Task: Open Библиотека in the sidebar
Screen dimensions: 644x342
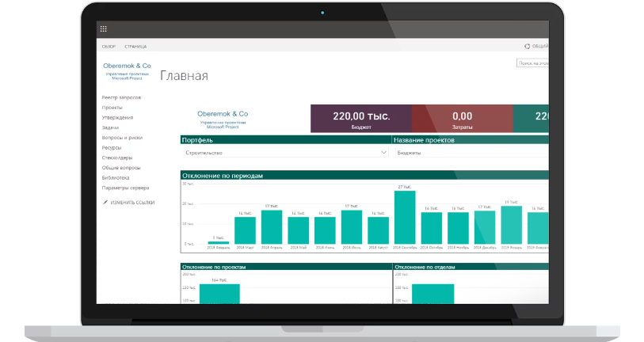Action: coord(116,178)
